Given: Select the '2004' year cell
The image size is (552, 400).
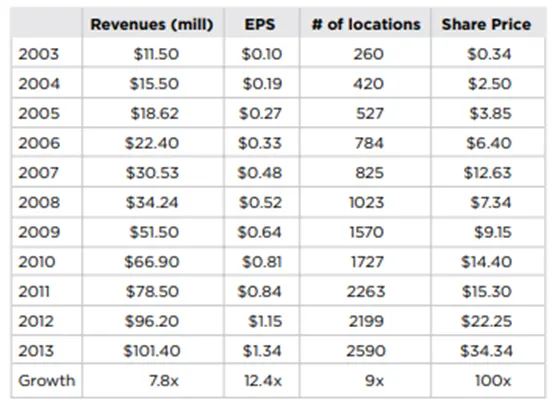Looking at the screenshot, I should 39,84.
